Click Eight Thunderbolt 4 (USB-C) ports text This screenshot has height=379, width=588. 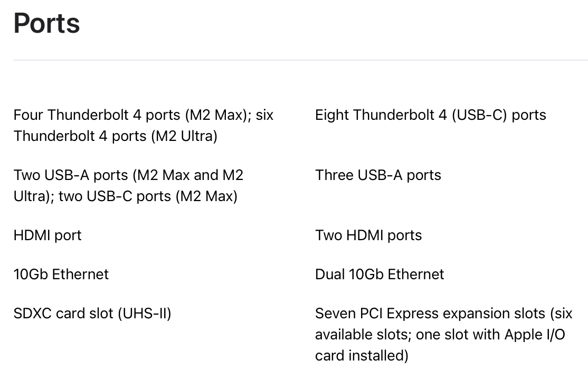(431, 115)
